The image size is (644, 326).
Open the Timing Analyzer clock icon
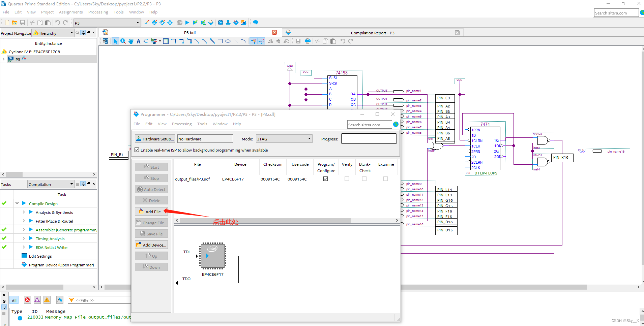pyautogui.click(x=221, y=23)
